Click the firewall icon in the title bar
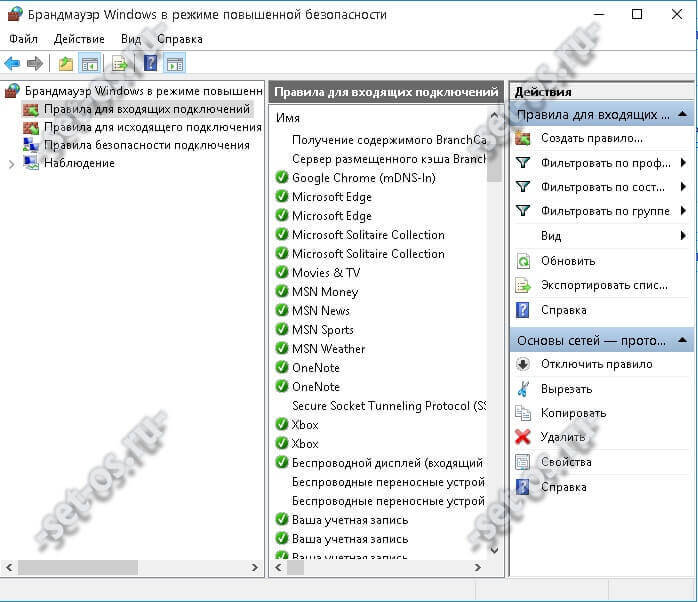Image resolution: width=698 pixels, height=602 pixels. 15,14
